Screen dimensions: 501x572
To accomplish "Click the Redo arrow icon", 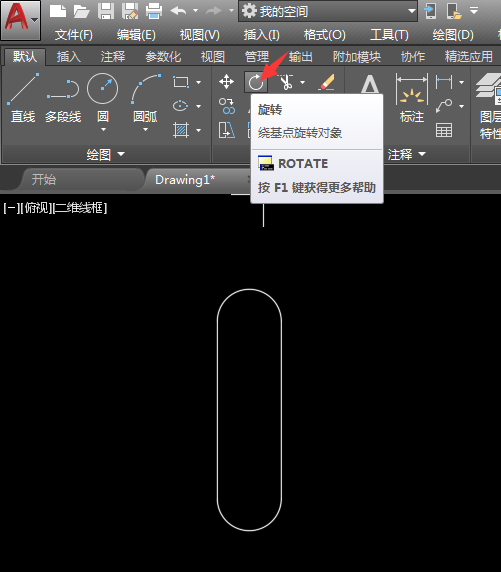I will click(x=214, y=11).
